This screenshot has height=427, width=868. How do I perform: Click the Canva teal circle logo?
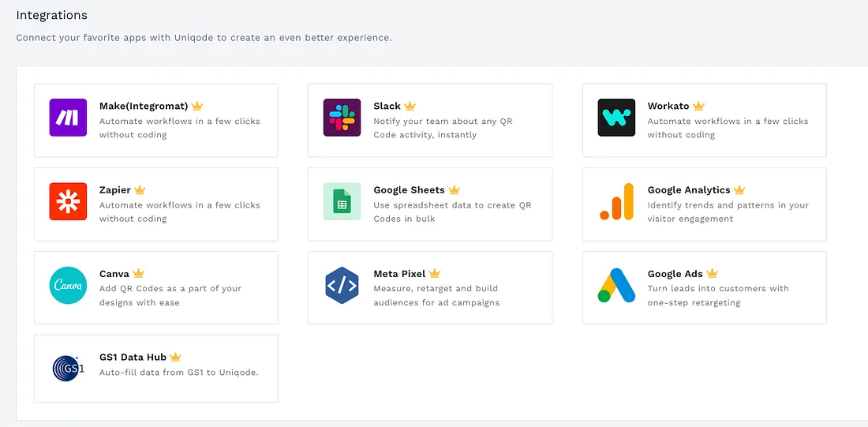[x=68, y=285]
